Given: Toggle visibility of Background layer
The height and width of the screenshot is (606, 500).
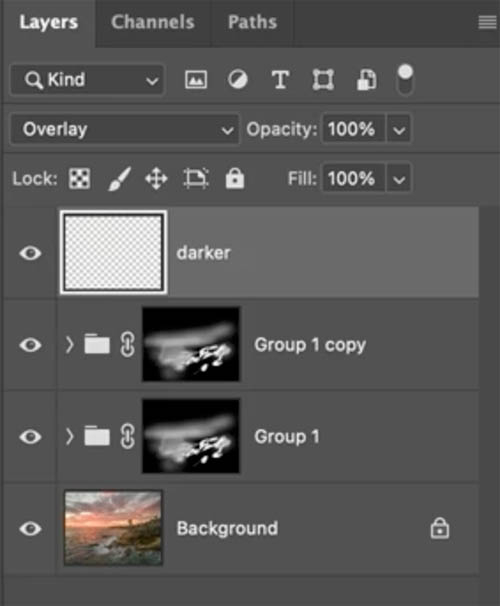Looking at the screenshot, I should click(31, 528).
